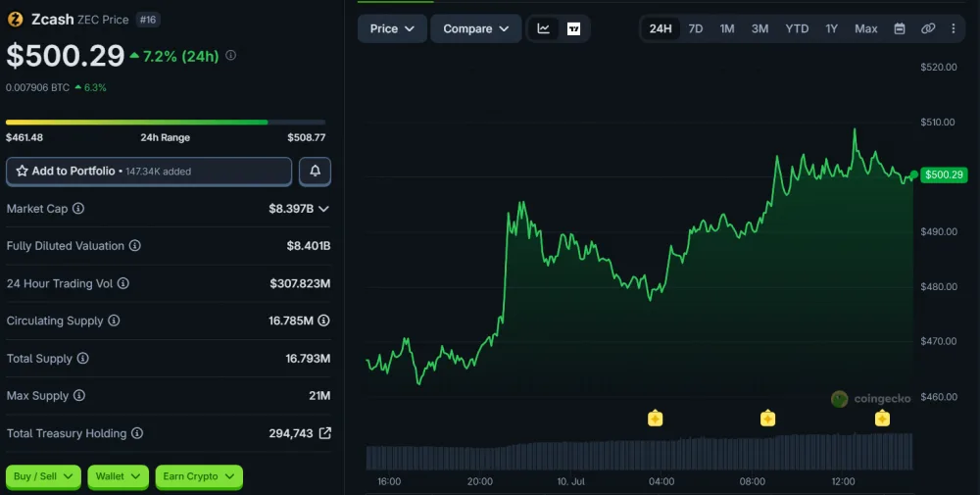The width and height of the screenshot is (980, 495).
Task: Click the Add to Portfolio button
Action: click(149, 172)
